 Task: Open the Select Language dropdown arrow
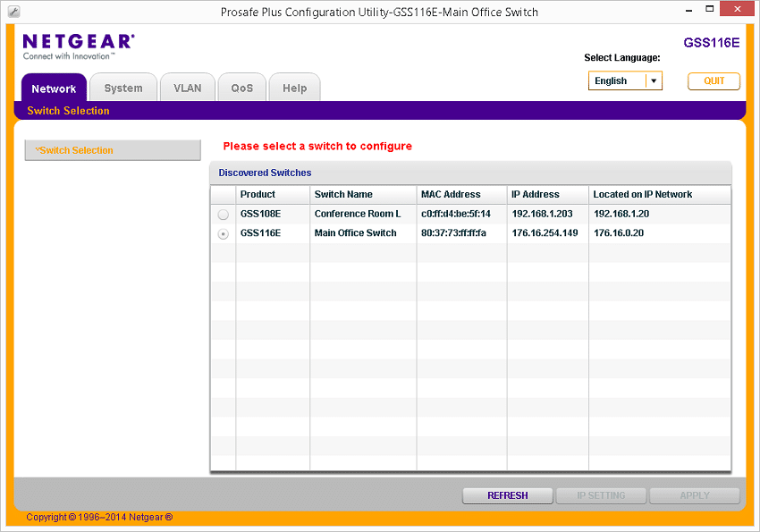654,80
